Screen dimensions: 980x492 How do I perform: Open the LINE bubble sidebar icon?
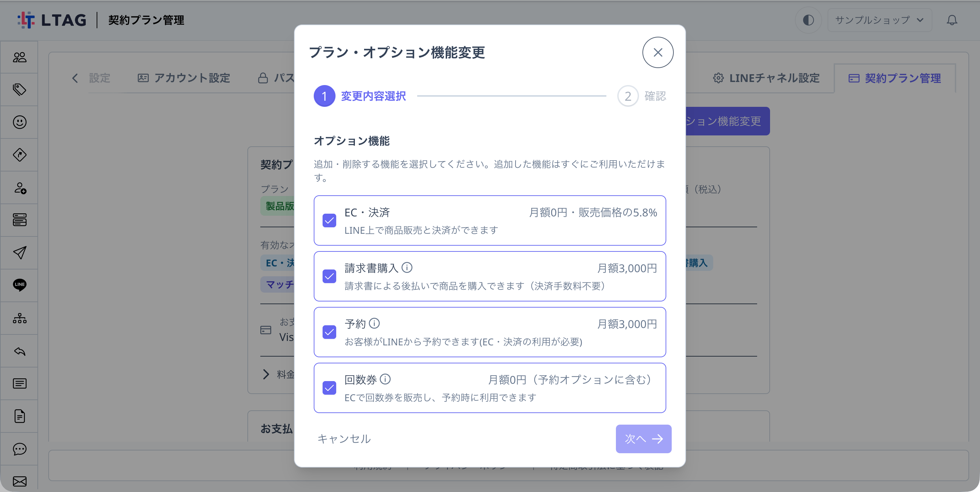click(x=19, y=285)
